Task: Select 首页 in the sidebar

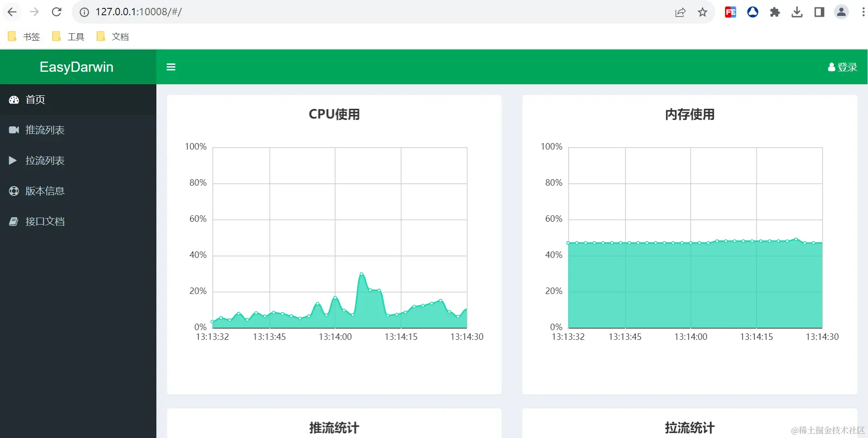Action: [78, 100]
